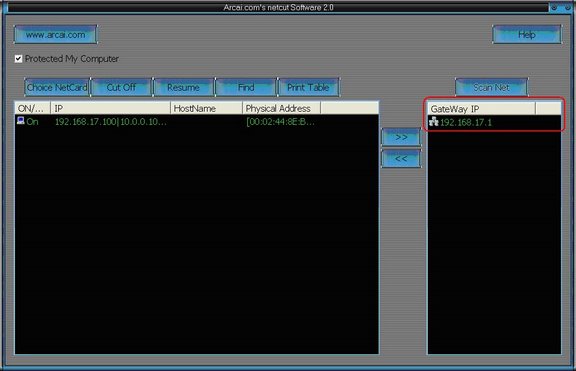This screenshot has width=576, height=371.
Task: Select the 192.168.17.100 host row
Action: 197,121
